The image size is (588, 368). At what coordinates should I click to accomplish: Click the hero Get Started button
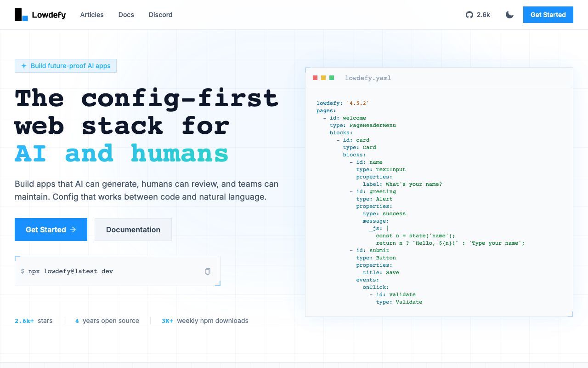point(51,230)
